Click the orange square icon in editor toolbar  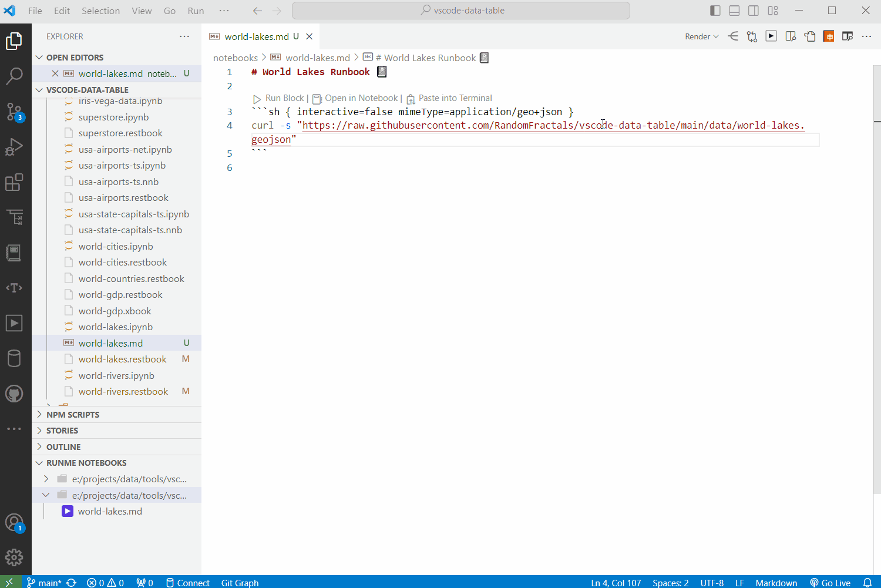pyautogui.click(x=829, y=36)
